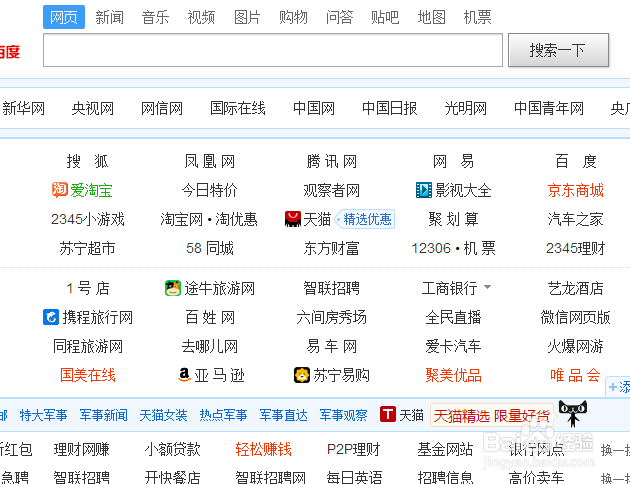Select the 网页 search tab
This screenshot has width=630, height=484.
[x=64, y=17]
